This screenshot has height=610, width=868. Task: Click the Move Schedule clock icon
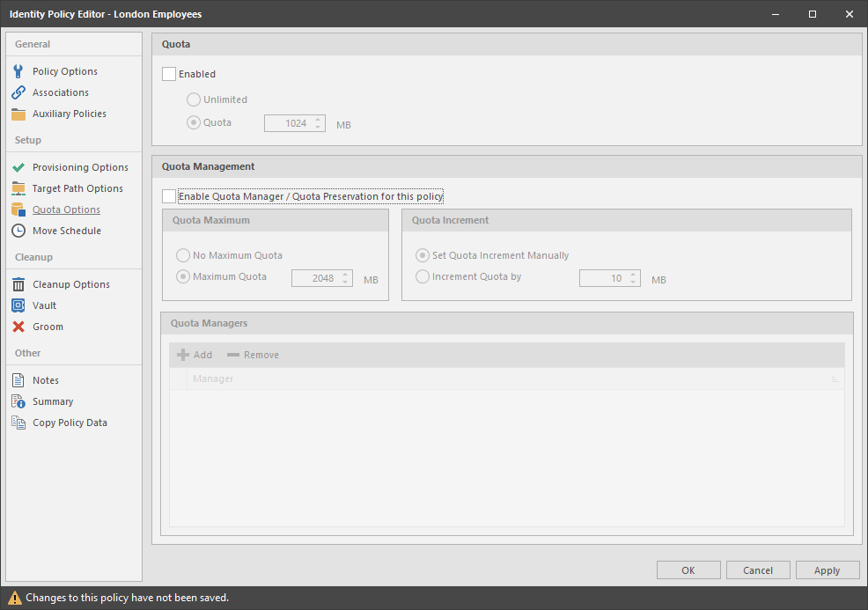coord(18,231)
